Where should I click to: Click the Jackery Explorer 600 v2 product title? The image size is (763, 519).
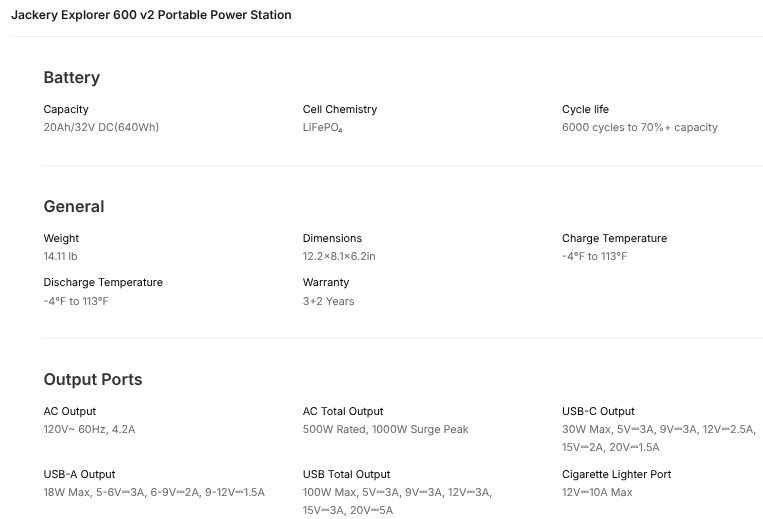151,16
